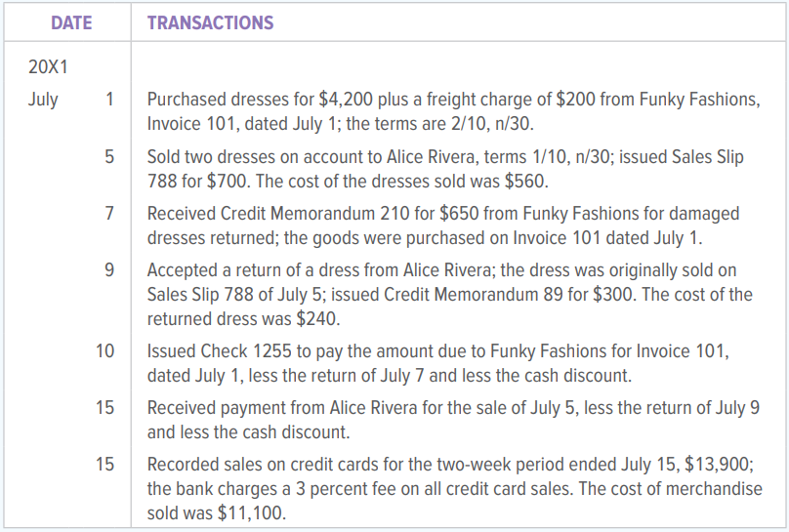Screen dimensions: 789x532
Task: Click day 5 in the date column
Action: point(109,156)
